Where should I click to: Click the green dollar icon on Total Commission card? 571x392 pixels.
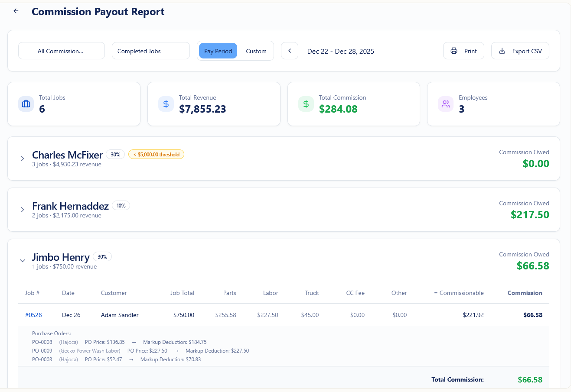306,104
